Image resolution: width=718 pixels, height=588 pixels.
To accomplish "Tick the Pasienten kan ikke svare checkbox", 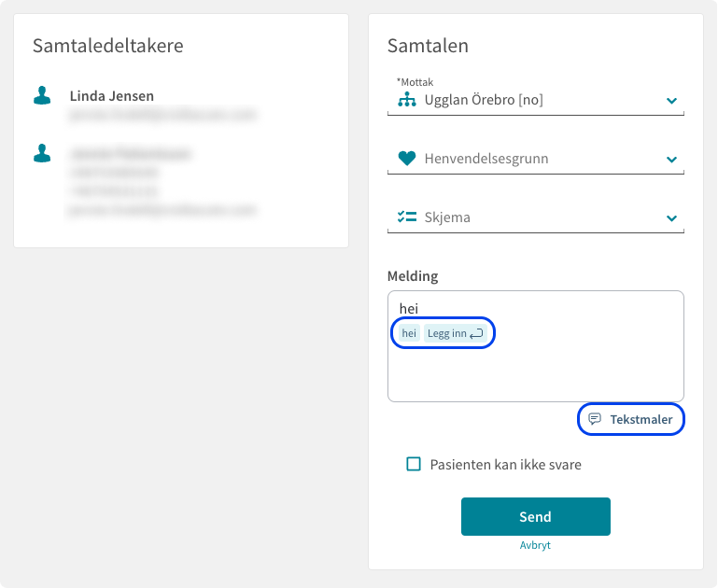I will pos(414,464).
